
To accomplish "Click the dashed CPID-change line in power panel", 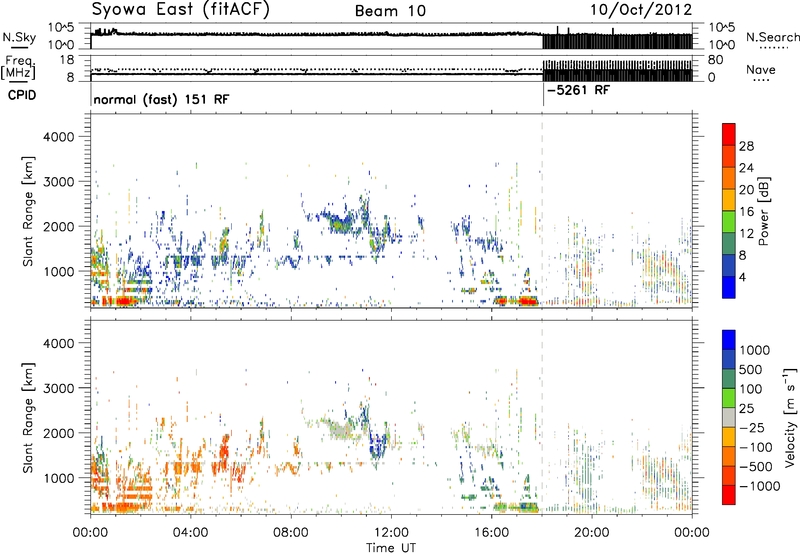I will click(x=542, y=211).
